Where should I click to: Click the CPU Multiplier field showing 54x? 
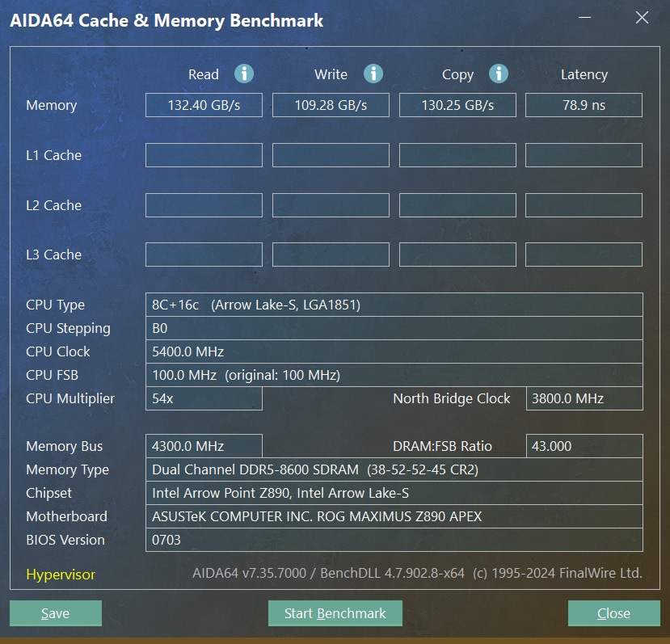coord(204,398)
